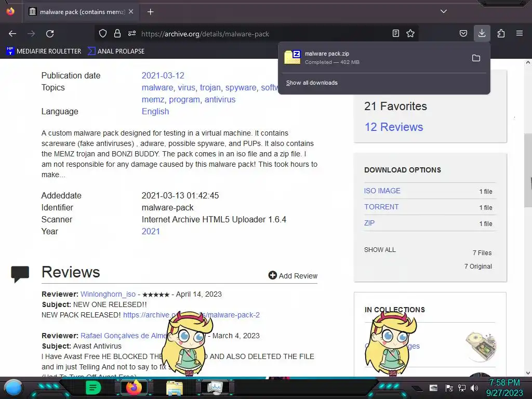Image resolution: width=532 pixels, height=399 pixels.
Task: Open the antivirus topic link
Action: click(x=220, y=99)
